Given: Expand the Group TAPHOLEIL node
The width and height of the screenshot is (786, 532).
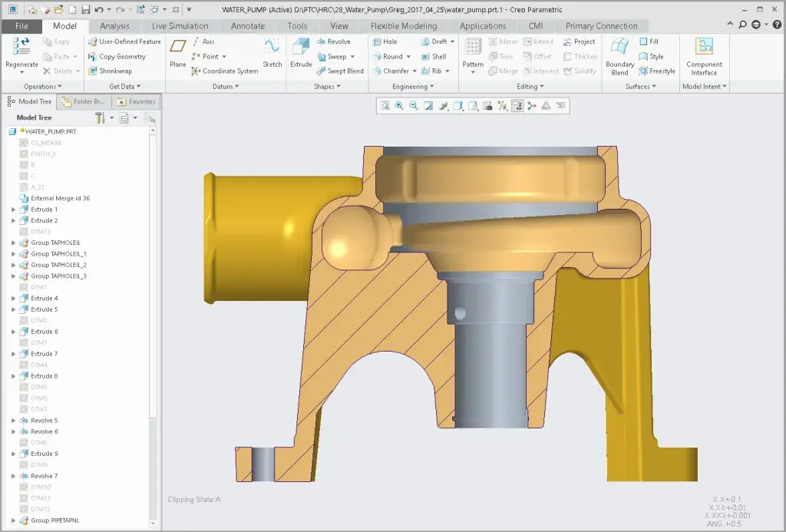Looking at the screenshot, I should (x=13, y=243).
